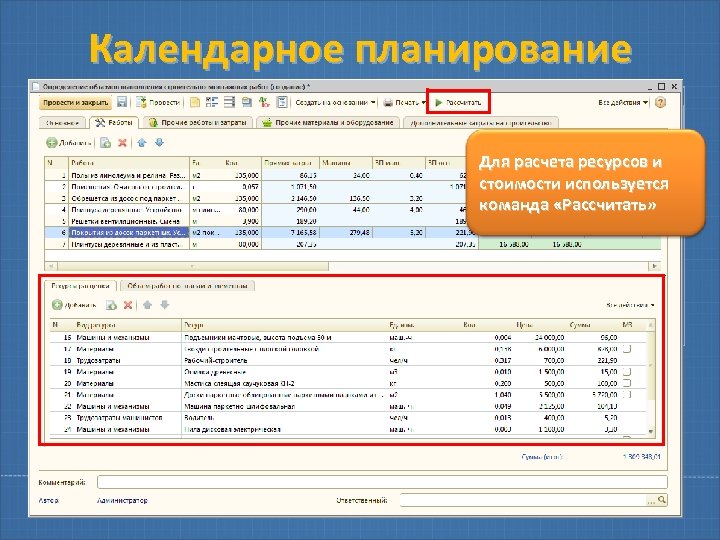The image size is (720, 540).
Task: Click the 'Ответственный' input field
Action: click(523, 500)
